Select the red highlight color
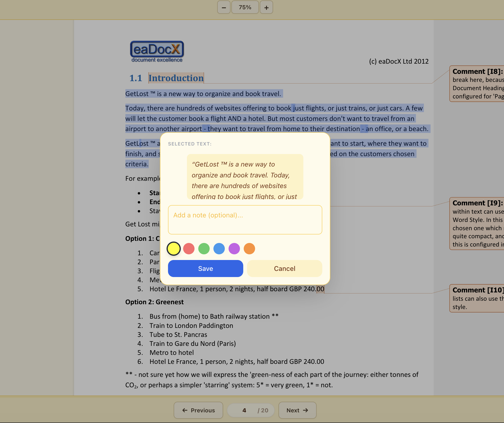Image resolution: width=504 pixels, height=423 pixels. [189, 249]
